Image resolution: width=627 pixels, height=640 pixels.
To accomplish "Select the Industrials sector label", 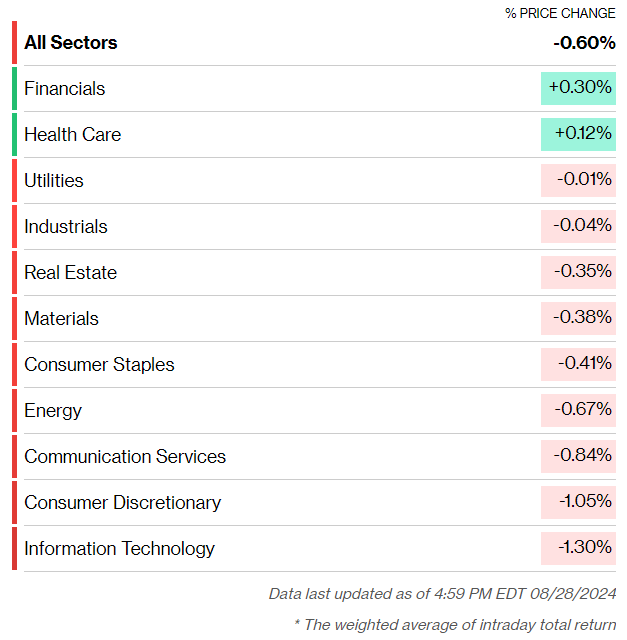I will coord(66,227).
